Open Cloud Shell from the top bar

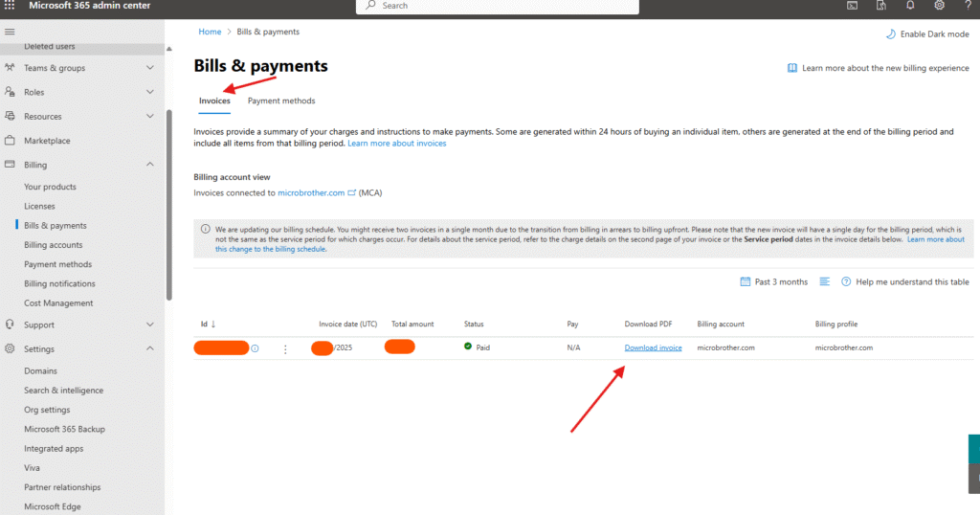(x=852, y=6)
